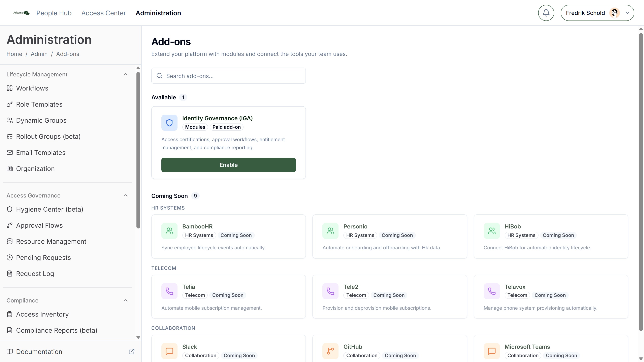Click the Microsoft Teams chat icon
Viewport: 644px width, 362px height.
[491, 351]
